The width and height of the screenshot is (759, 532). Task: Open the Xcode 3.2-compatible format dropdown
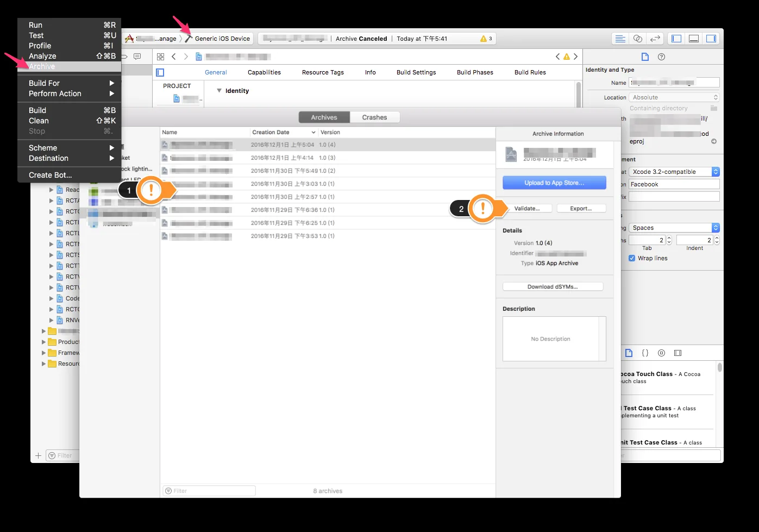tap(674, 172)
